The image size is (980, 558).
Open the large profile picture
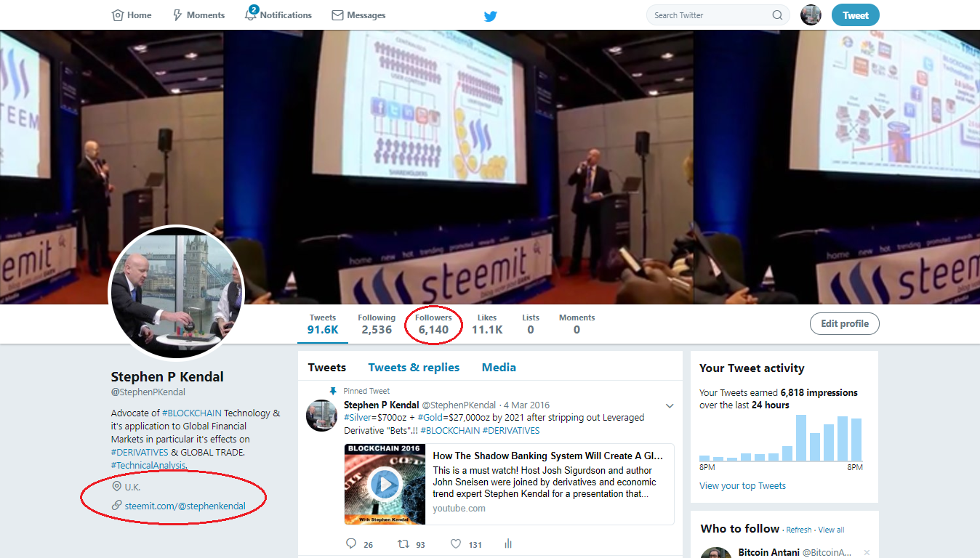point(176,293)
